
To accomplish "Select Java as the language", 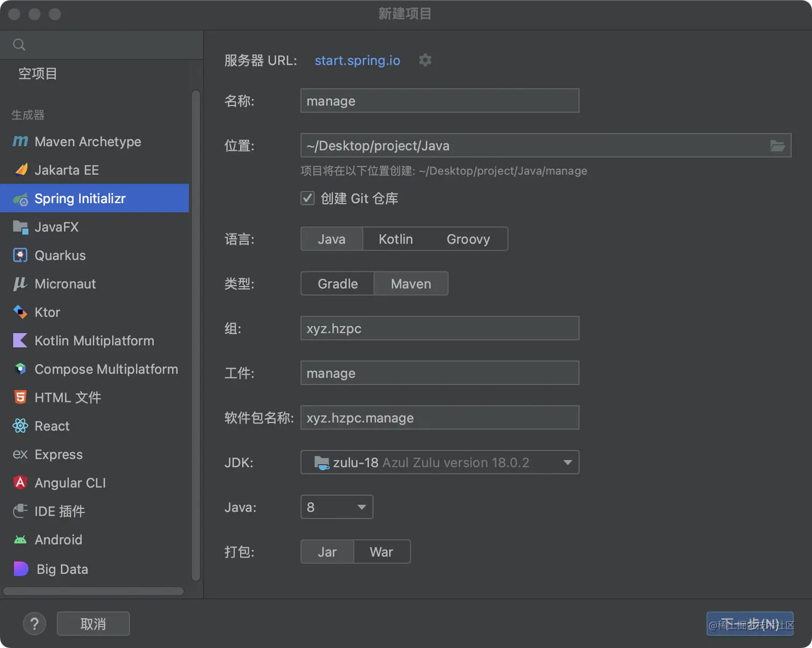I will point(332,239).
